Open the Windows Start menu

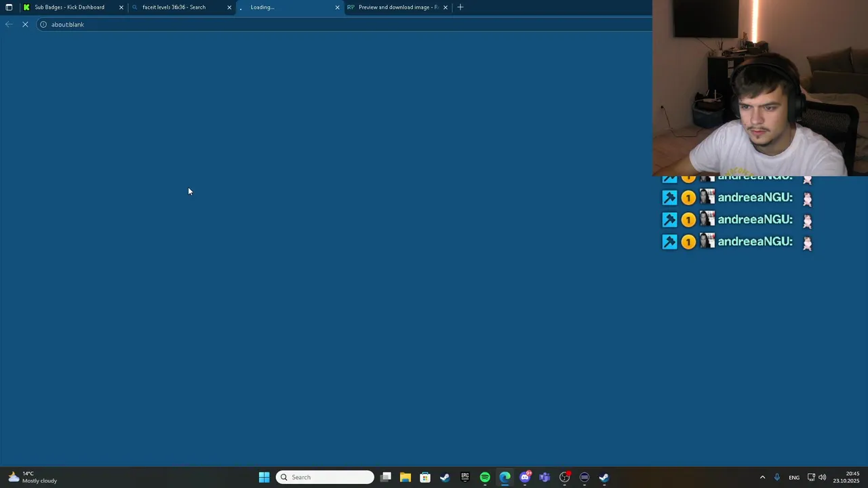click(264, 477)
